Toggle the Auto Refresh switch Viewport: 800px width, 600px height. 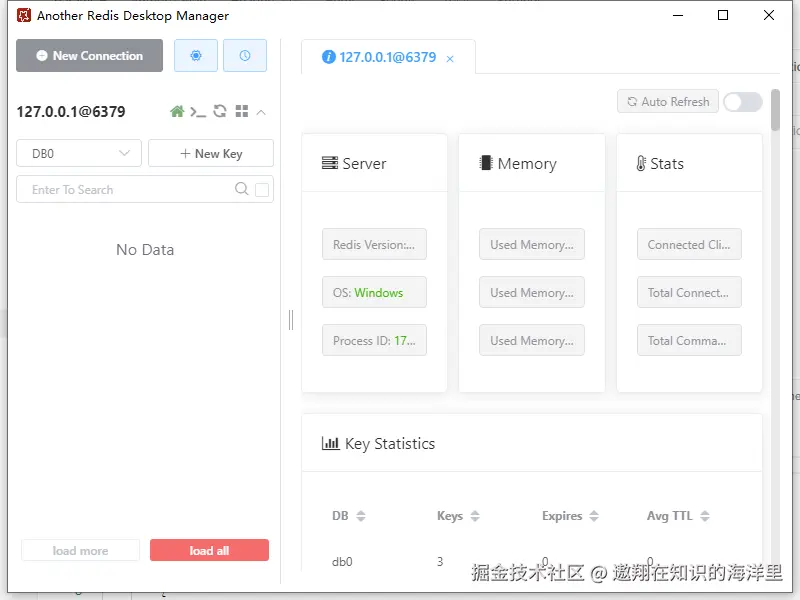pyautogui.click(x=743, y=102)
